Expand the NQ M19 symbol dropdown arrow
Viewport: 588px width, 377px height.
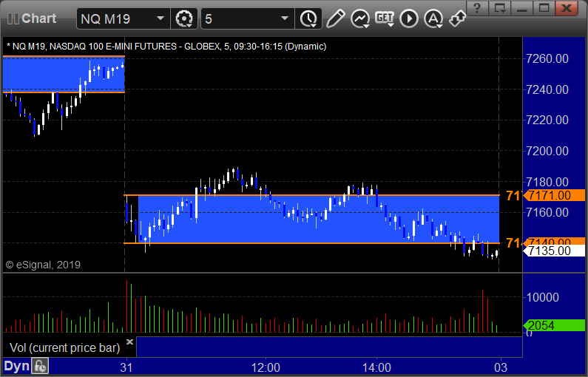click(x=160, y=18)
